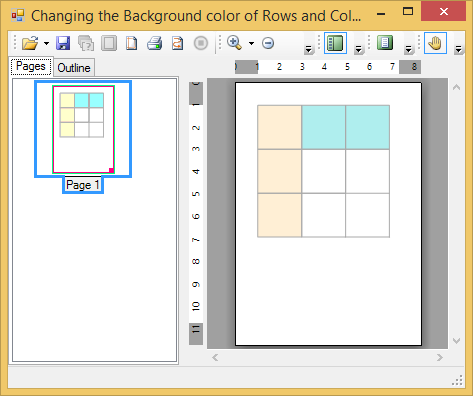Switch to the Outline tab
Screen dimensions: 473x396
pyautogui.click(x=74, y=68)
